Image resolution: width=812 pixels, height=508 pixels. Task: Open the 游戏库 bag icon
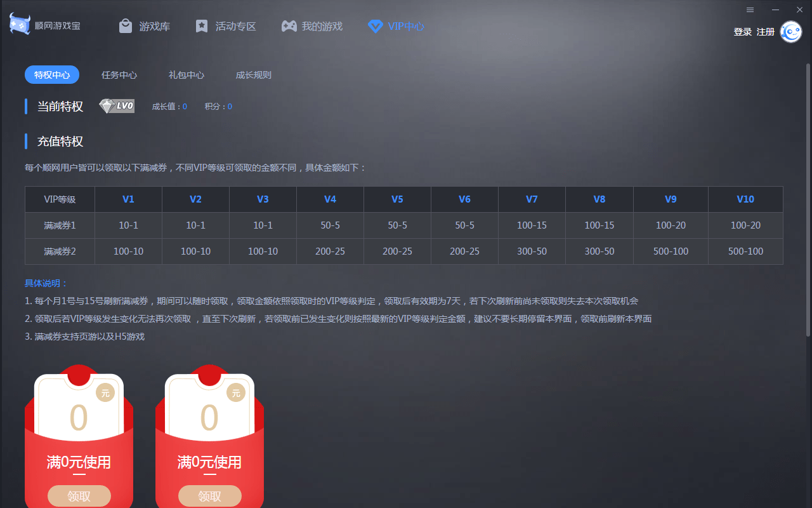click(124, 26)
